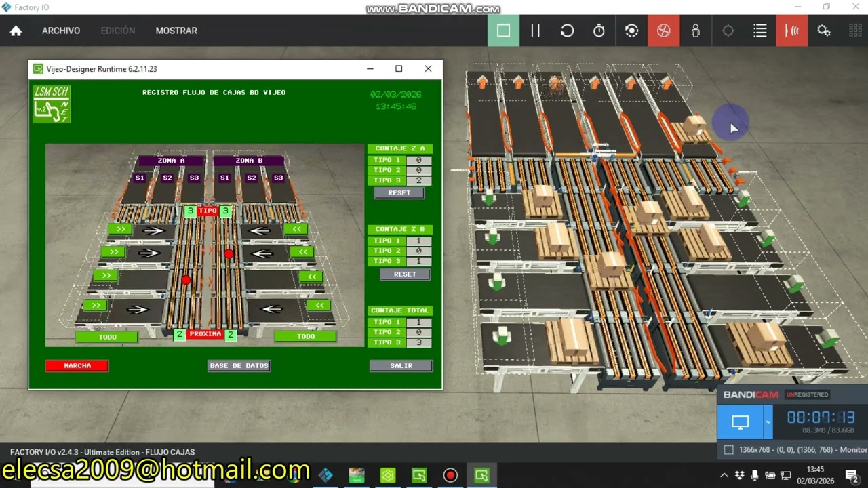Image resolution: width=868 pixels, height=488 pixels.
Task: Click the third >> button on left
Action: click(105, 276)
